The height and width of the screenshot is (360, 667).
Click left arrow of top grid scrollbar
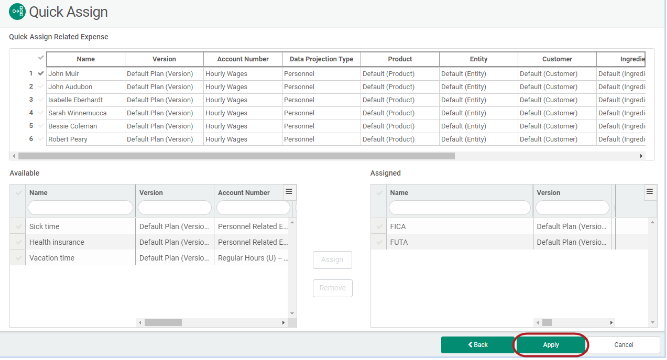coord(14,156)
